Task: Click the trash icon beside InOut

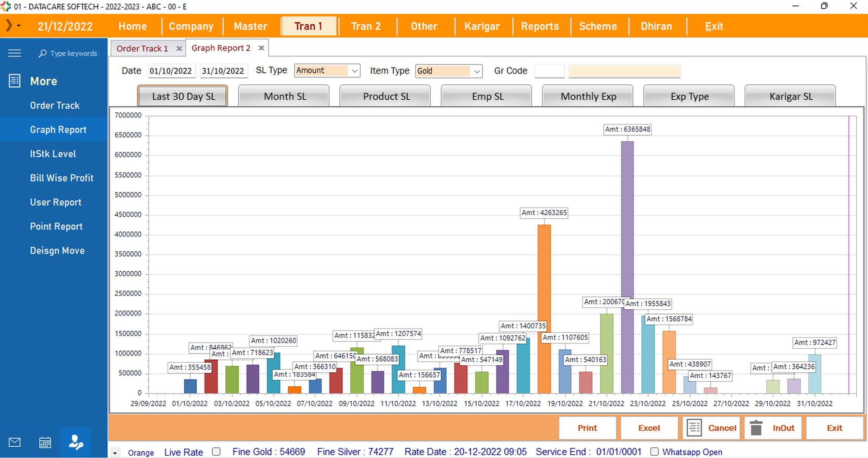Action: point(756,428)
